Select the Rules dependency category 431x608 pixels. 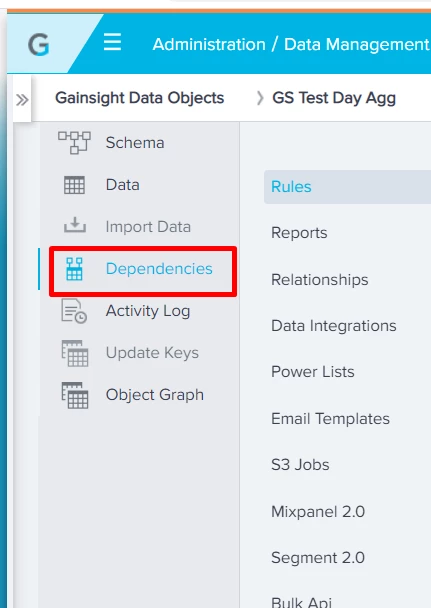click(x=348, y=187)
